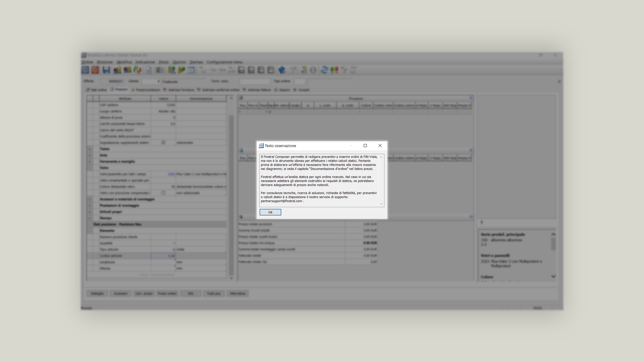
Task: Toggle the Vetro con pressione compensata checkbox
Action: (x=163, y=193)
